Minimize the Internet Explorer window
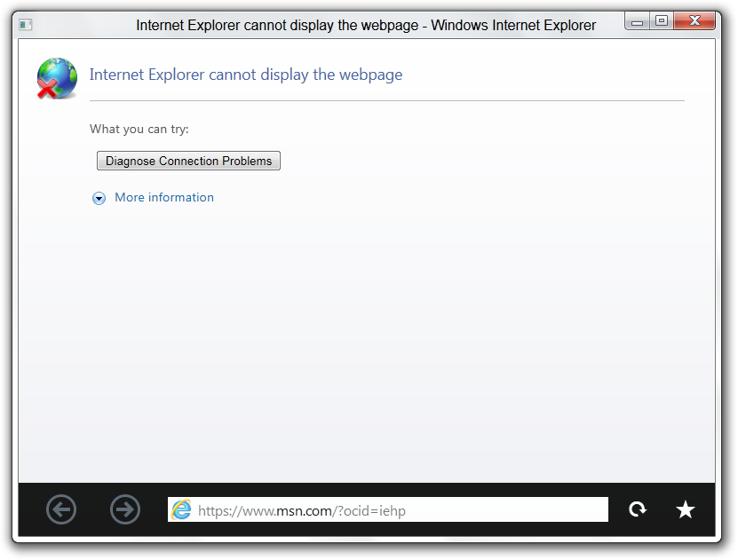738x560 pixels. tap(637, 21)
